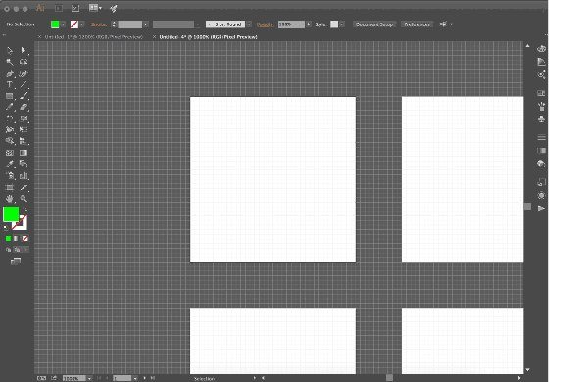Enable Draw Behind mode
This screenshot has width=588, height=382.
(x=17, y=250)
